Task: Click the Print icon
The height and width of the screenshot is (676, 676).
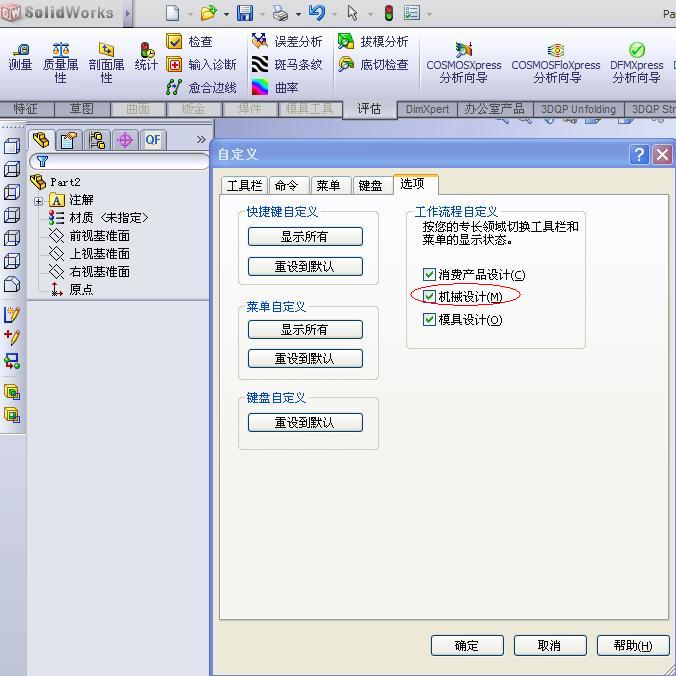Action: (280, 13)
